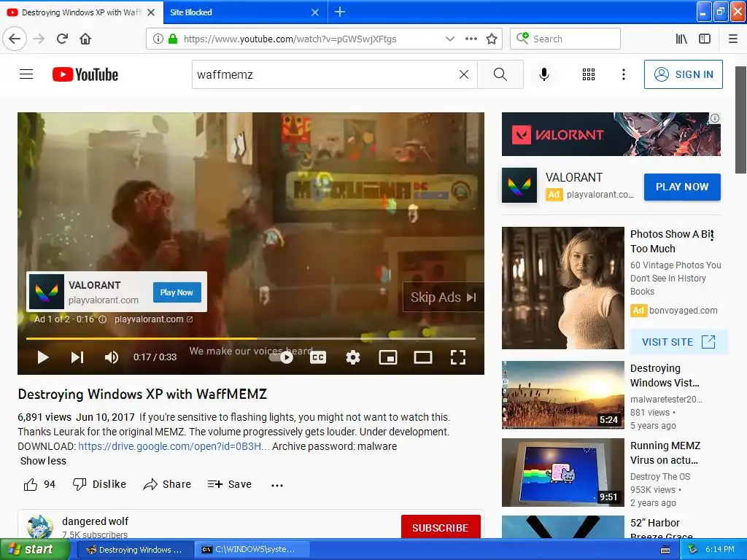Open a new tab with plus button

(x=340, y=12)
